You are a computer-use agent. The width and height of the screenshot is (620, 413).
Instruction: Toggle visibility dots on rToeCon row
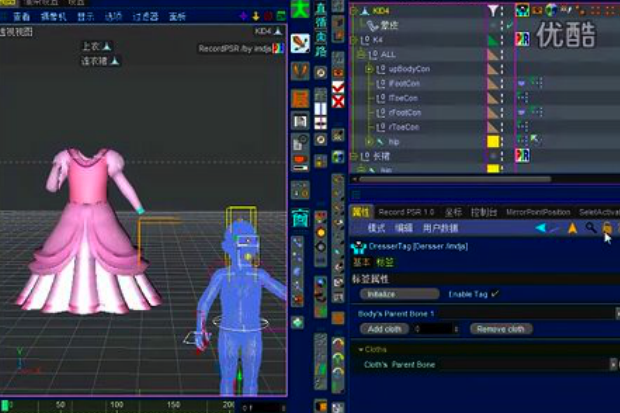(502, 127)
